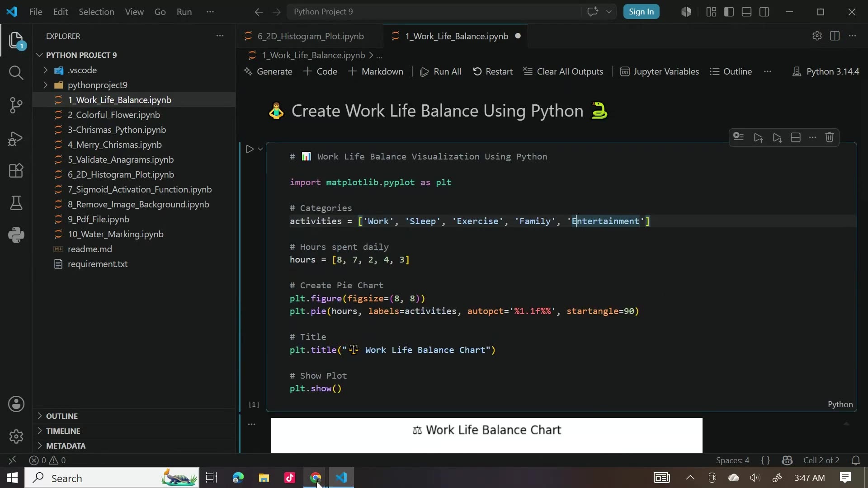Select Python 3.14.4 kernel picker

(x=826, y=71)
